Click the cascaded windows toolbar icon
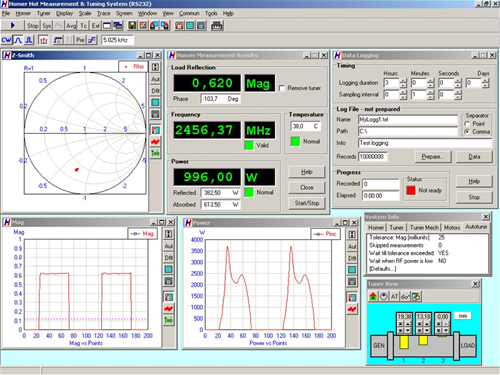The image size is (500, 375). (x=118, y=26)
